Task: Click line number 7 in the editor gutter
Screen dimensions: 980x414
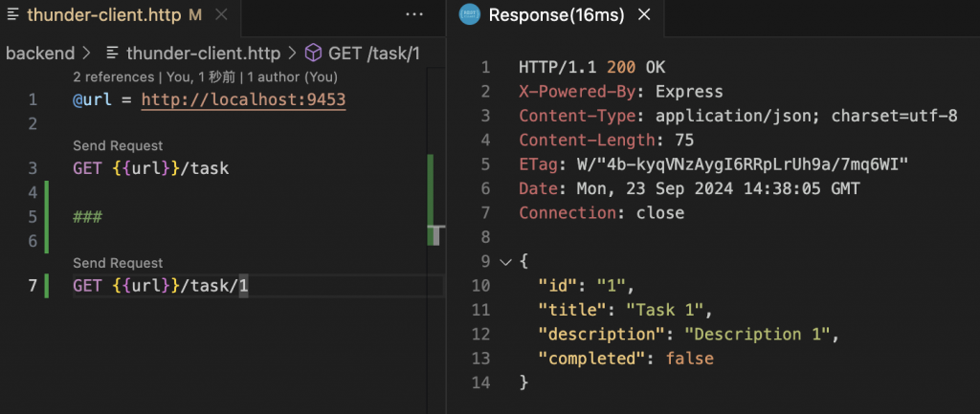Action: pos(33,285)
